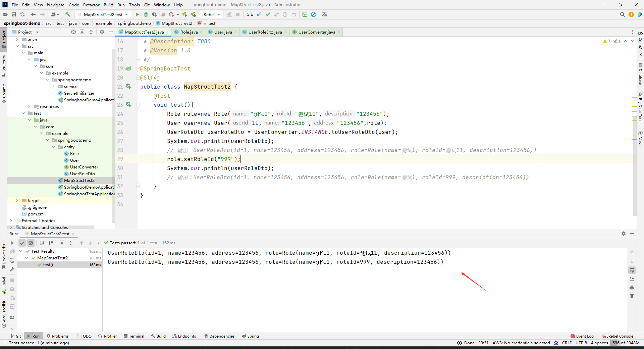This screenshot has height=349, width=644.
Task: Show Git history clock icon
Action: pyautogui.click(x=285, y=14)
